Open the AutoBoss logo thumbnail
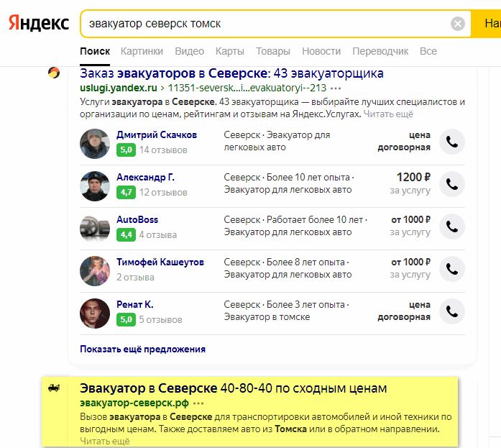The height and width of the screenshot is (448, 501). [95, 229]
